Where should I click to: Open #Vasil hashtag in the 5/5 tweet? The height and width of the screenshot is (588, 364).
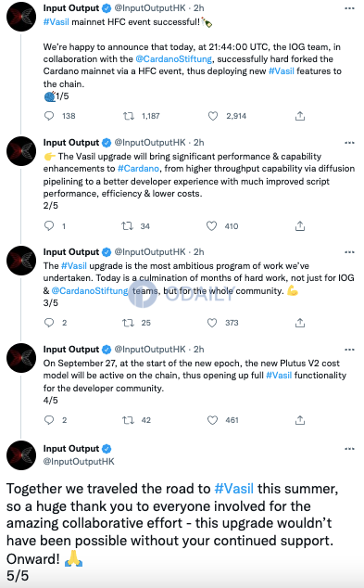point(234,489)
